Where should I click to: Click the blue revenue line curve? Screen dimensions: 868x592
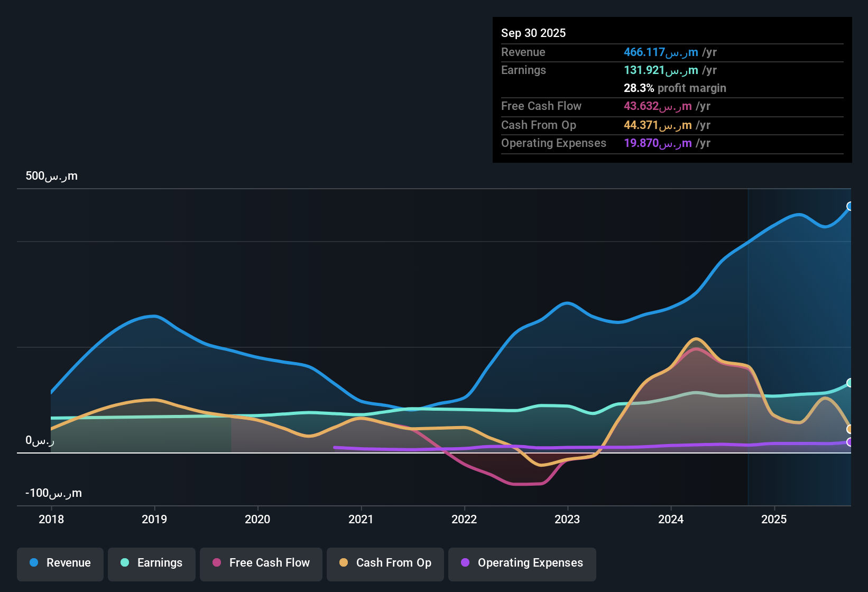(567, 304)
